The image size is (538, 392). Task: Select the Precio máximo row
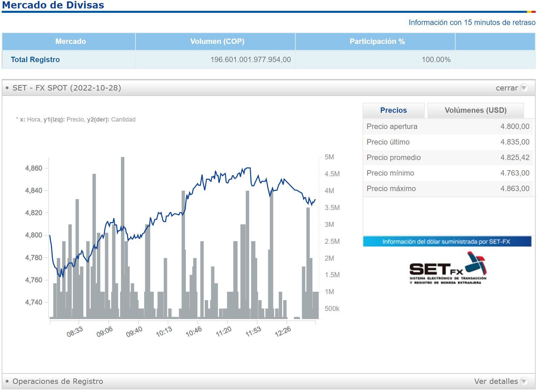pyautogui.click(x=448, y=189)
